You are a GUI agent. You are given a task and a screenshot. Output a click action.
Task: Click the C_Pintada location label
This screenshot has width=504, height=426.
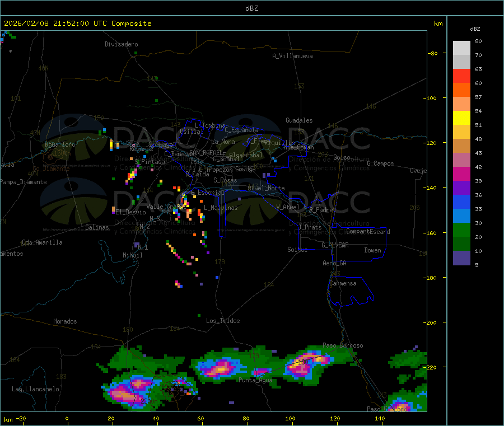[x=150, y=162]
